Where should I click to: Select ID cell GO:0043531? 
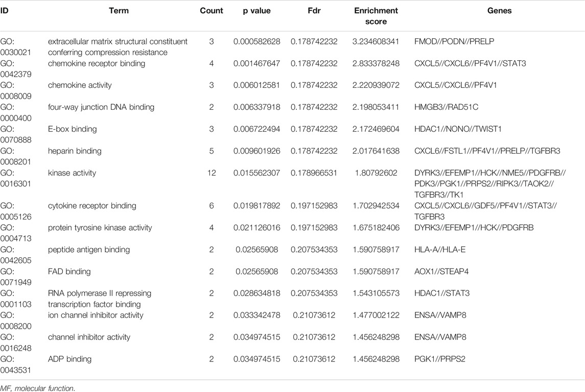tap(16, 365)
